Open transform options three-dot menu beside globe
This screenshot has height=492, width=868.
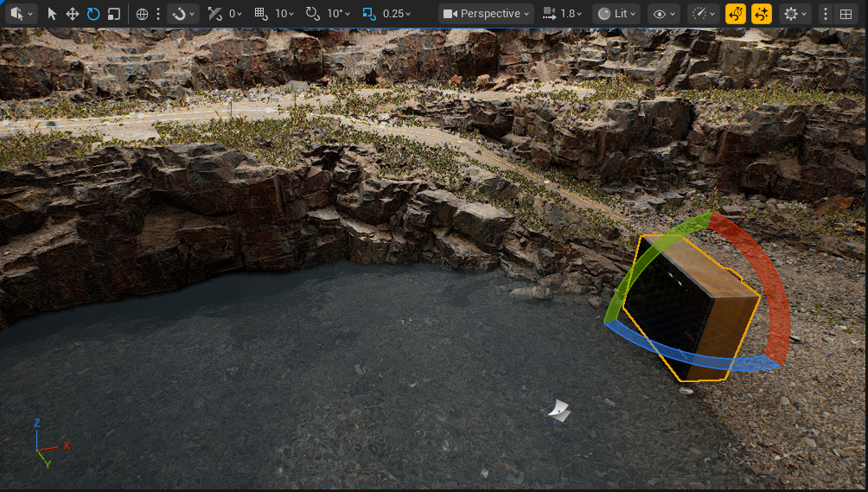pos(158,14)
